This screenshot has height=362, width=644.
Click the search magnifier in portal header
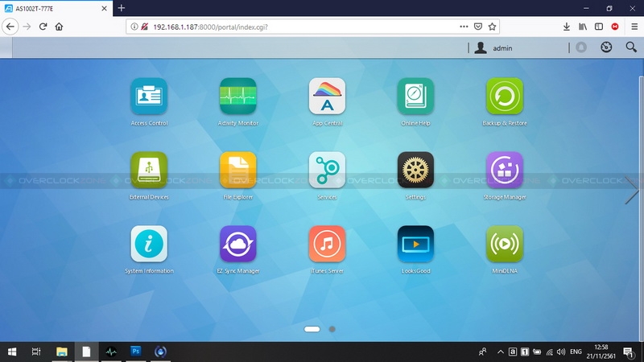click(631, 47)
